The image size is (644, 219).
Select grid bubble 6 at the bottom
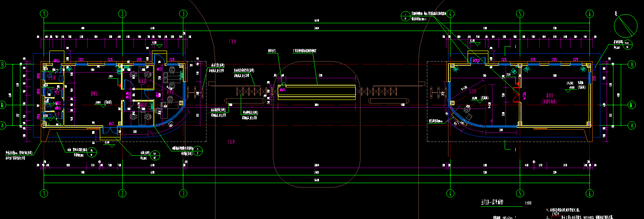tap(590, 193)
